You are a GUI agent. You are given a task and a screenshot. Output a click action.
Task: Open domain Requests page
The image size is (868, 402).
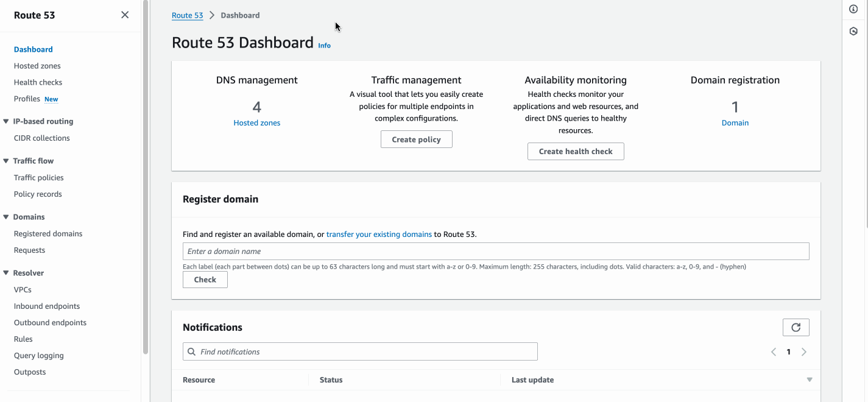pyautogui.click(x=29, y=250)
